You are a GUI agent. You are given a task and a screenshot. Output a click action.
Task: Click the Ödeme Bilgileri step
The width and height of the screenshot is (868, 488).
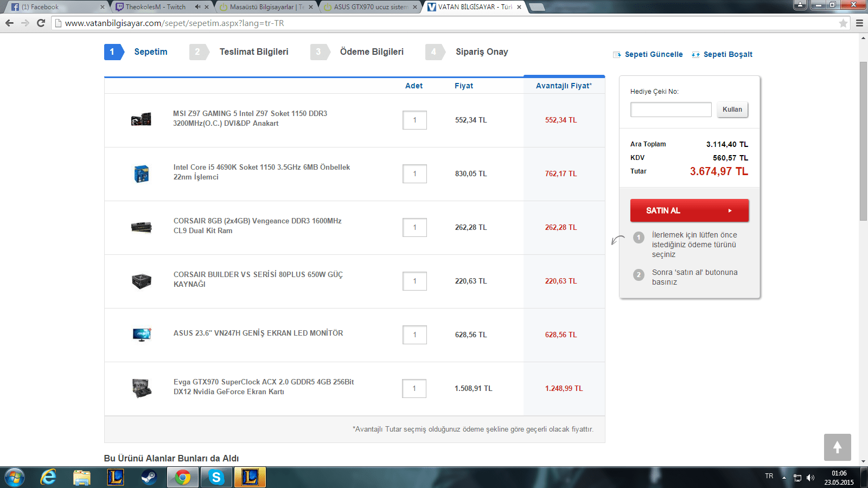tap(372, 52)
